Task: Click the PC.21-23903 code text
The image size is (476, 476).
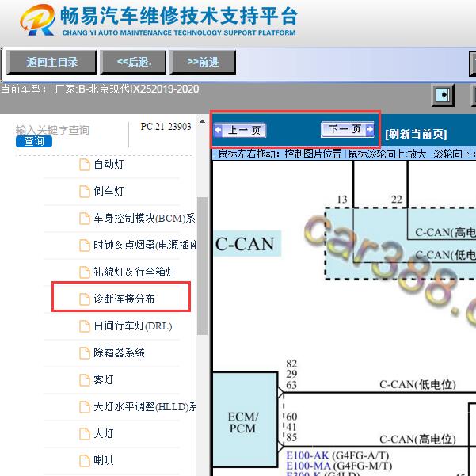Action: 166,127
